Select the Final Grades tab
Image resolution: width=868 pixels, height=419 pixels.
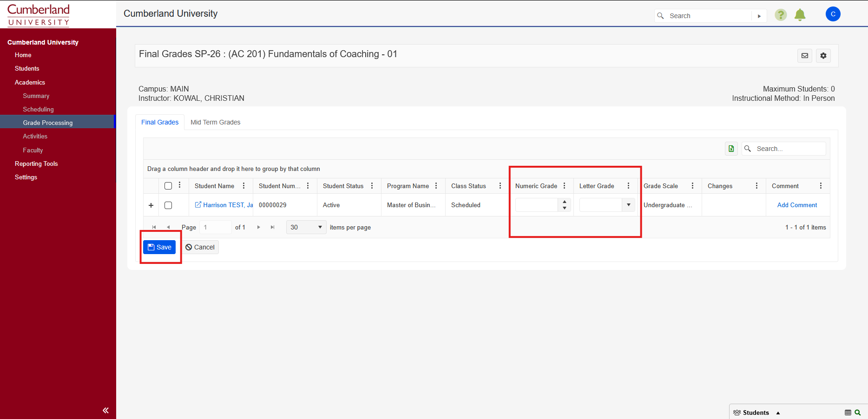(x=160, y=122)
